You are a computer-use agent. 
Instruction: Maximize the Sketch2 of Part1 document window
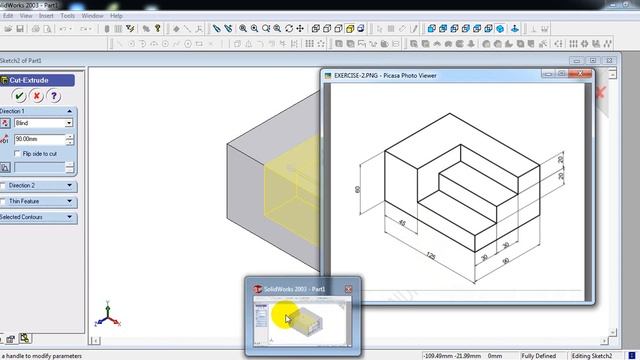pyautogui.click(x=593, y=60)
